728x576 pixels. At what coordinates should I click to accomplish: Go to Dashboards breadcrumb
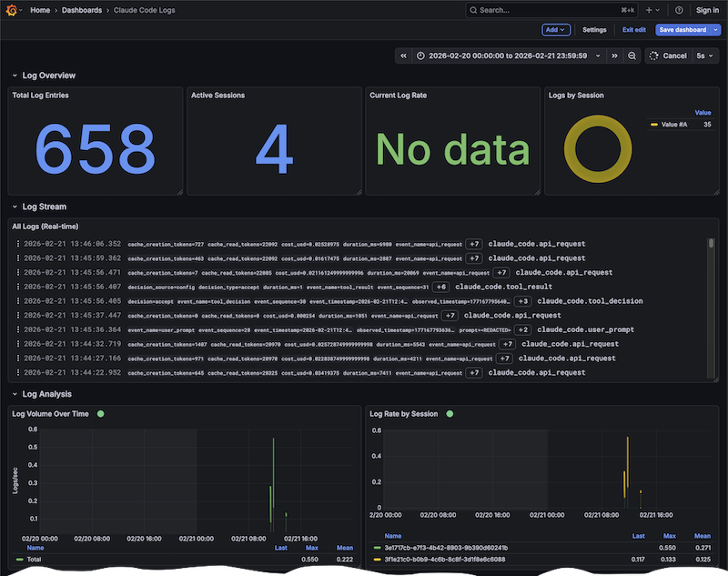click(x=82, y=10)
